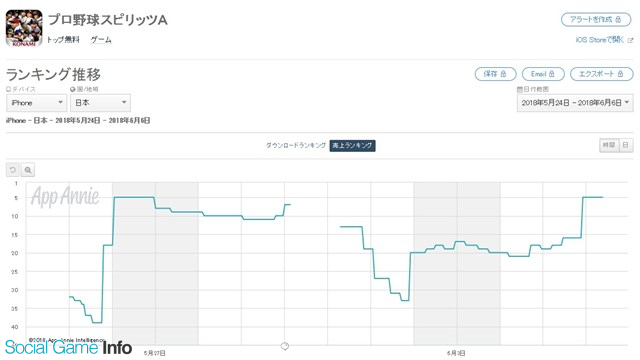Click the App Annie watermark logo

point(65,197)
